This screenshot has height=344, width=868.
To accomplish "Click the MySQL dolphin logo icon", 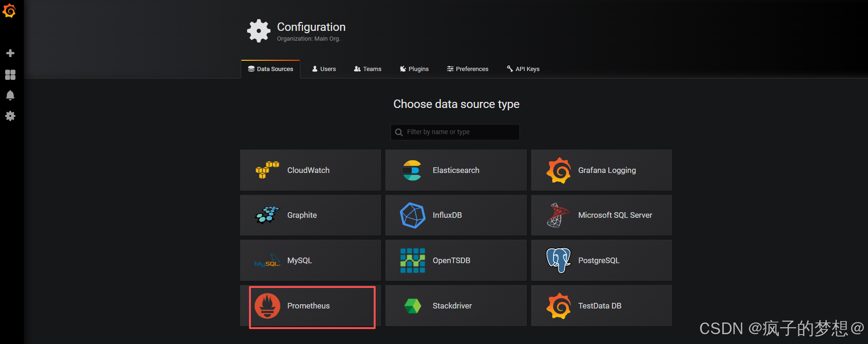I will click(x=267, y=261).
